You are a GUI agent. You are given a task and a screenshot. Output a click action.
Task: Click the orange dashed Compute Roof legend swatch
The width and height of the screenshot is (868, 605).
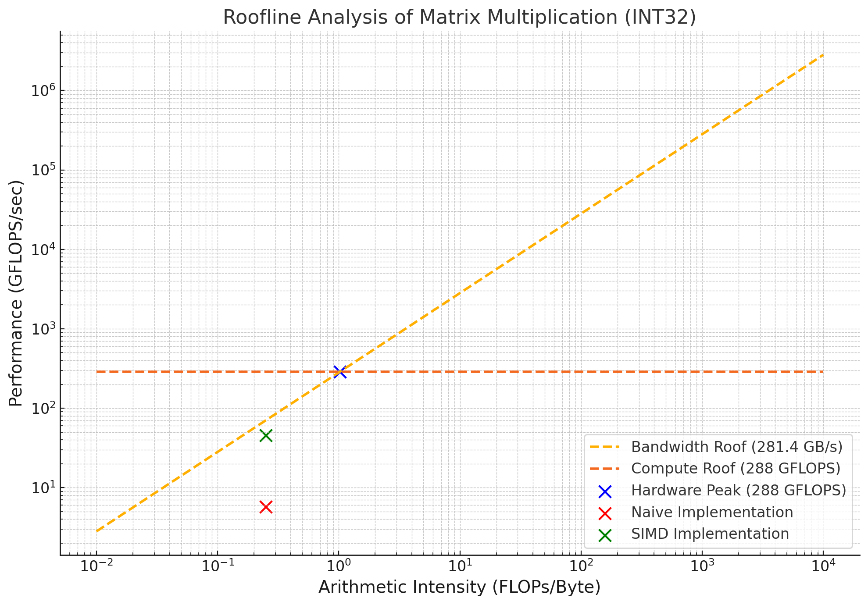click(605, 469)
